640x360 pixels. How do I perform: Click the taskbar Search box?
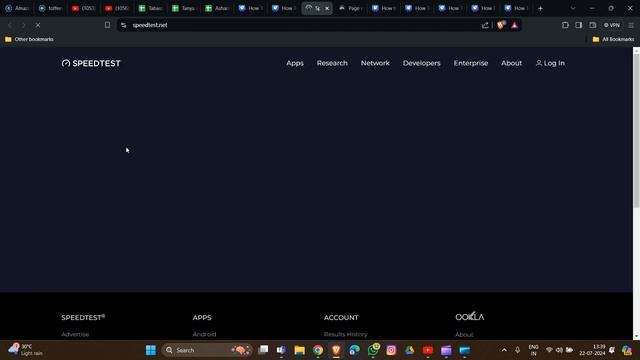(207, 350)
